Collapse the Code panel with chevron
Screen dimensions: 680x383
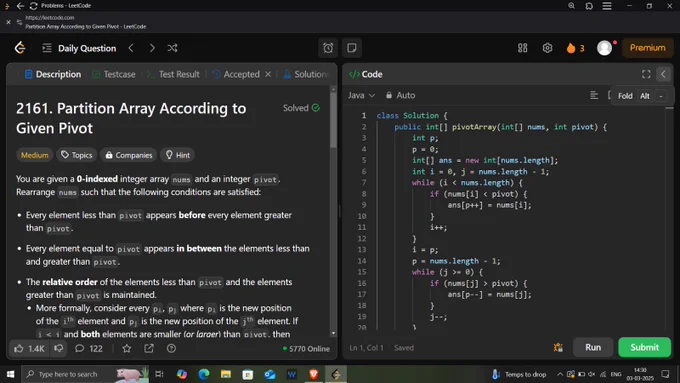pyautogui.click(x=663, y=74)
